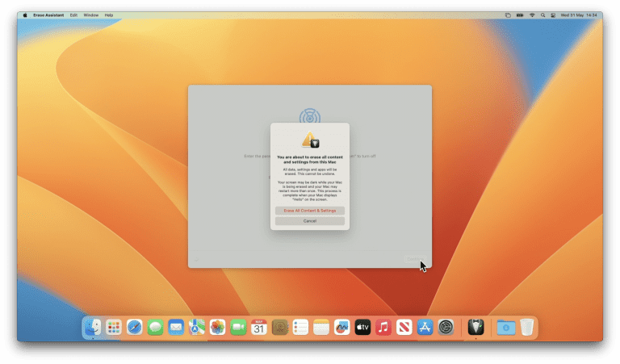Launch Safari from the Dock
The height and width of the screenshot is (364, 620).
135,327
